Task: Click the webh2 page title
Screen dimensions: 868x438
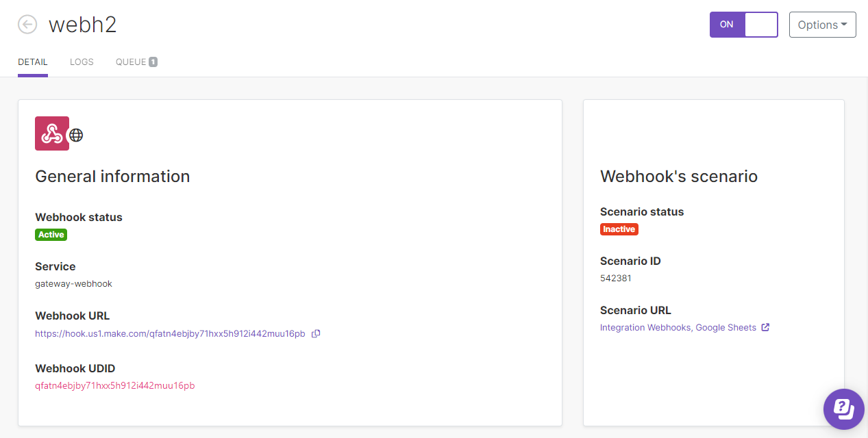Action: coord(83,25)
